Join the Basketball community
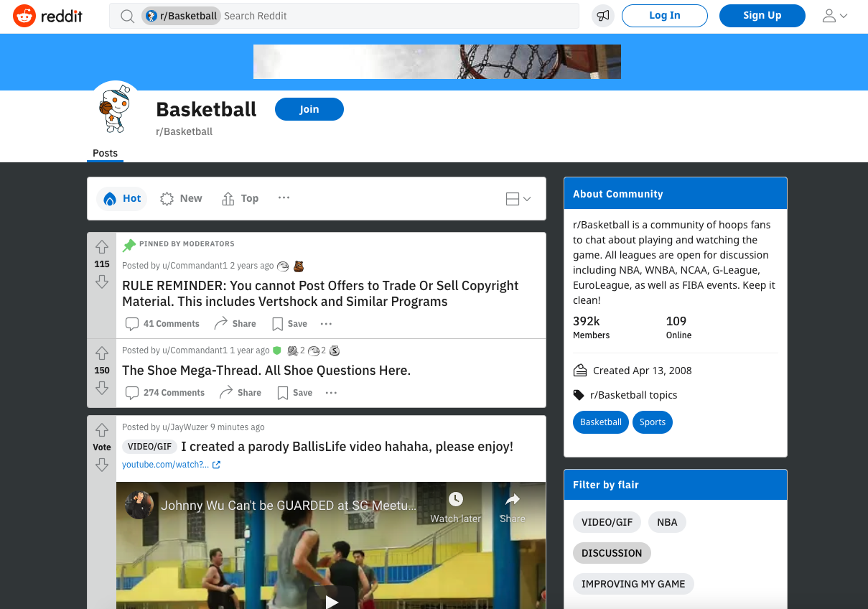The height and width of the screenshot is (609, 868). pyautogui.click(x=309, y=109)
